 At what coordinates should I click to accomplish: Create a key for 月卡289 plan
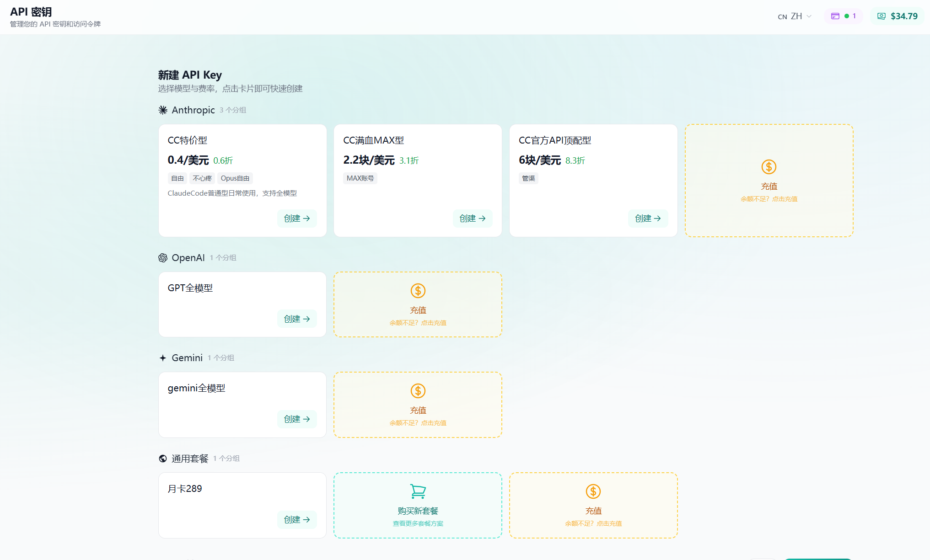coord(297,520)
